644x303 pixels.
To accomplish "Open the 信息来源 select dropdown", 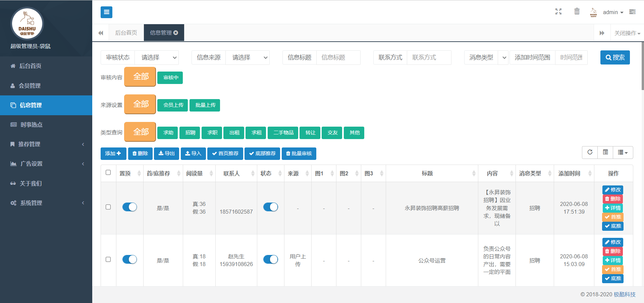I will (248, 57).
